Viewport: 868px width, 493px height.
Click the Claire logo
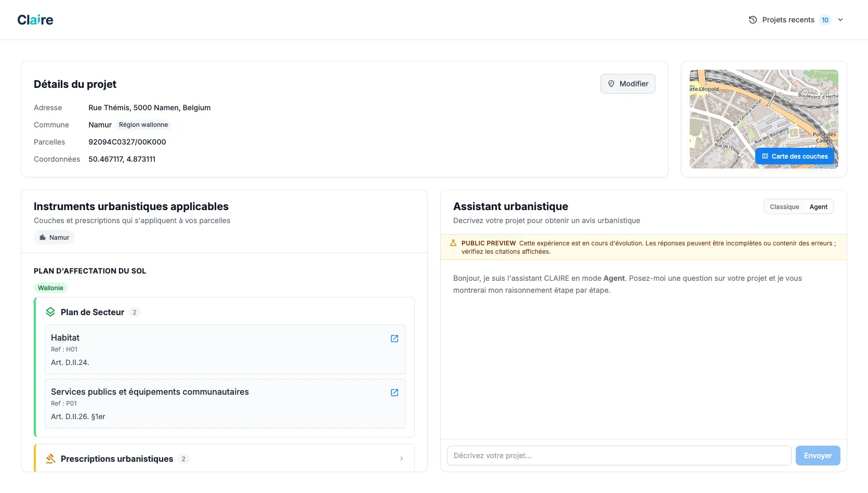pyautogui.click(x=35, y=20)
